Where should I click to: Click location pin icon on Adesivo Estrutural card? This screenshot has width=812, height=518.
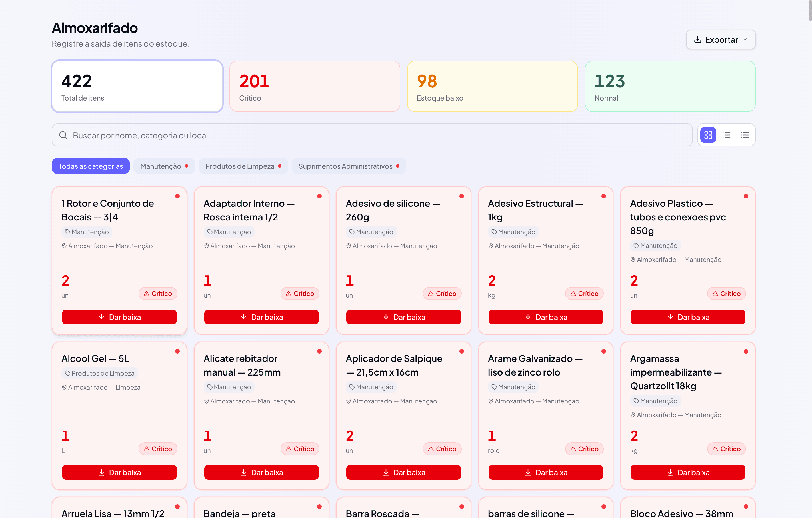point(491,246)
